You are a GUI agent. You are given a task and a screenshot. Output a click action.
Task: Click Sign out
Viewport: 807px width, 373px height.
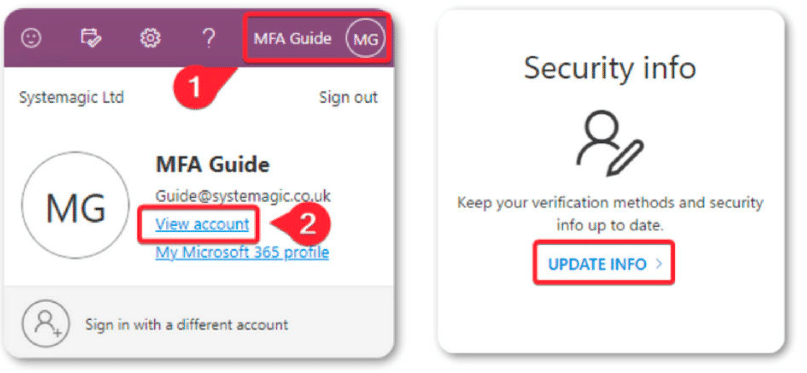coord(348,97)
